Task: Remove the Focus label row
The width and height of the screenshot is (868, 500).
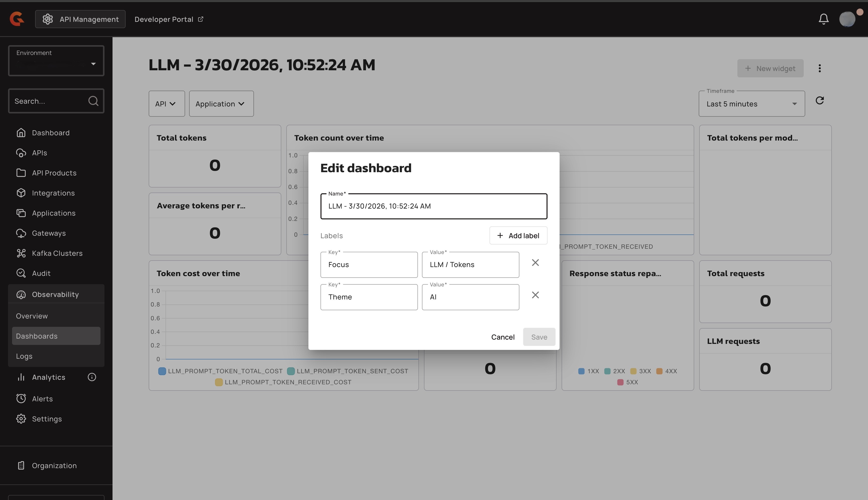Action: pos(535,263)
